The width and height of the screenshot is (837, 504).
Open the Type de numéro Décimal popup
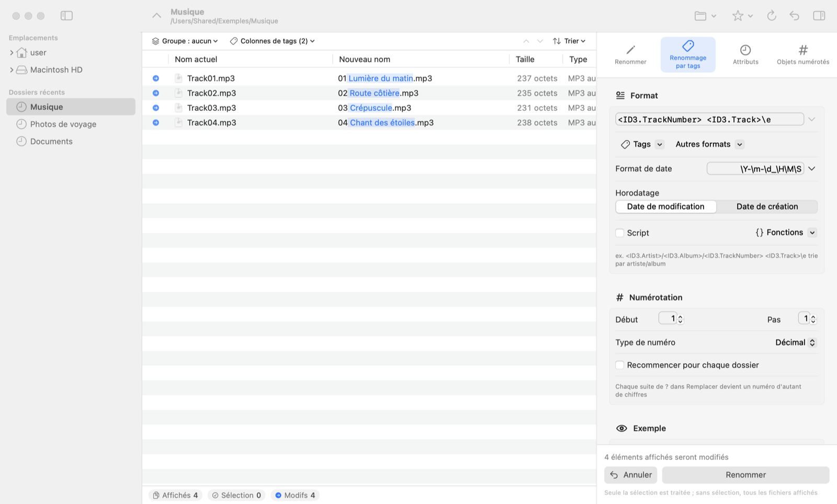(795, 342)
